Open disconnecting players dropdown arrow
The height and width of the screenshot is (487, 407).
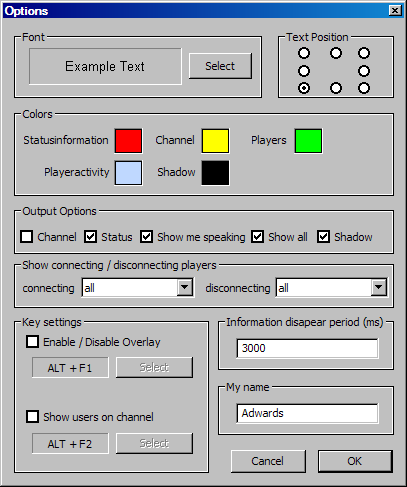[378, 287]
